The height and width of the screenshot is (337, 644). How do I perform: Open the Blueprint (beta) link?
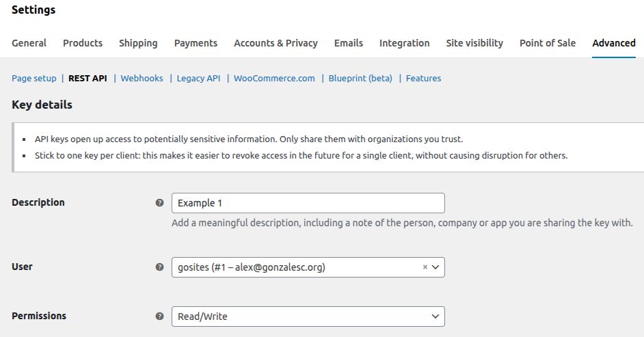pyautogui.click(x=360, y=79)
